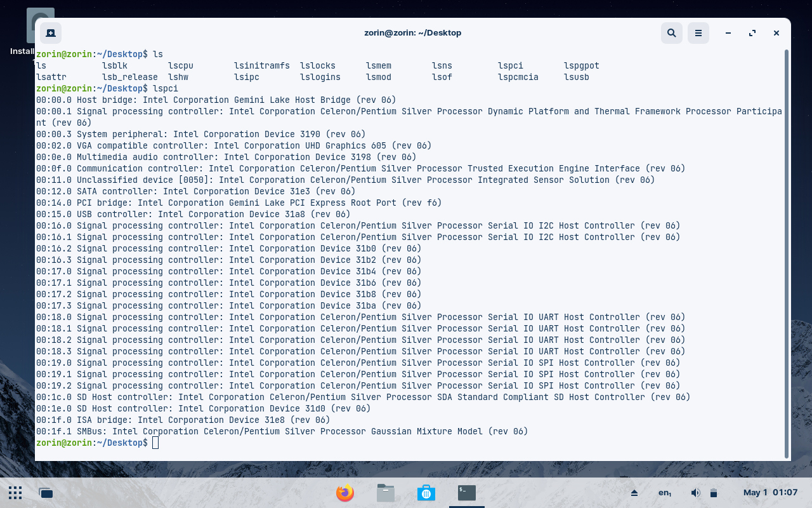Click the terminal vertical scrollbar
This screenshot has width=812, height=508.
point(787,254)
